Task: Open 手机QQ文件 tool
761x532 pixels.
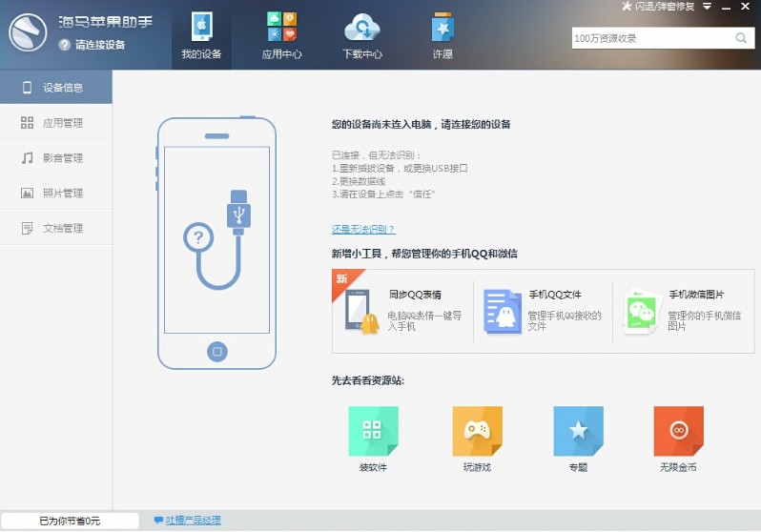Action: tap(543, 311)
